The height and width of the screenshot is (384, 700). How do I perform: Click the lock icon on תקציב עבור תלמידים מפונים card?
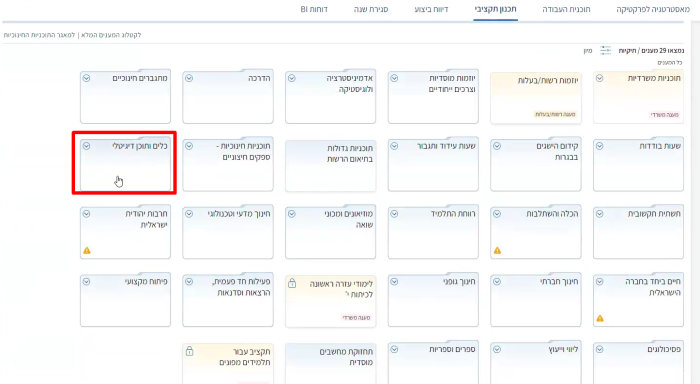coord(189,351)
